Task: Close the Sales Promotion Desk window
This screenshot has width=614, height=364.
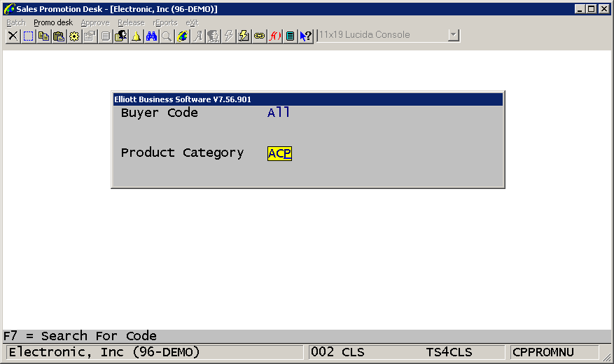Action: click(x=603, y=8)
